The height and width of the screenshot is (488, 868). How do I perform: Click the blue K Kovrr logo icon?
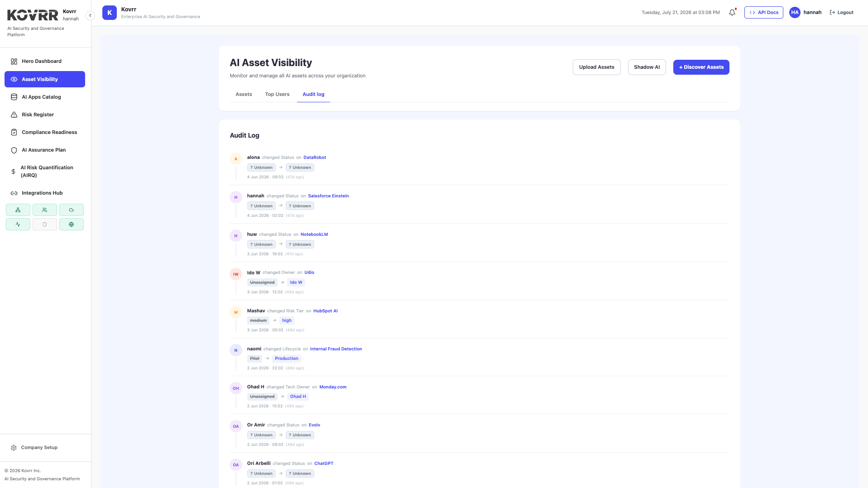point(110,13)
